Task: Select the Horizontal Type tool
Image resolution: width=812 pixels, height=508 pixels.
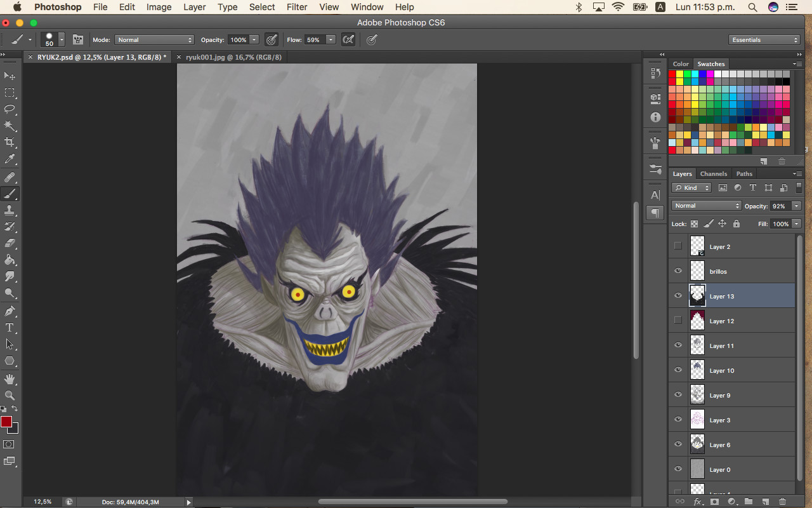Action: [x=10, y=328]
